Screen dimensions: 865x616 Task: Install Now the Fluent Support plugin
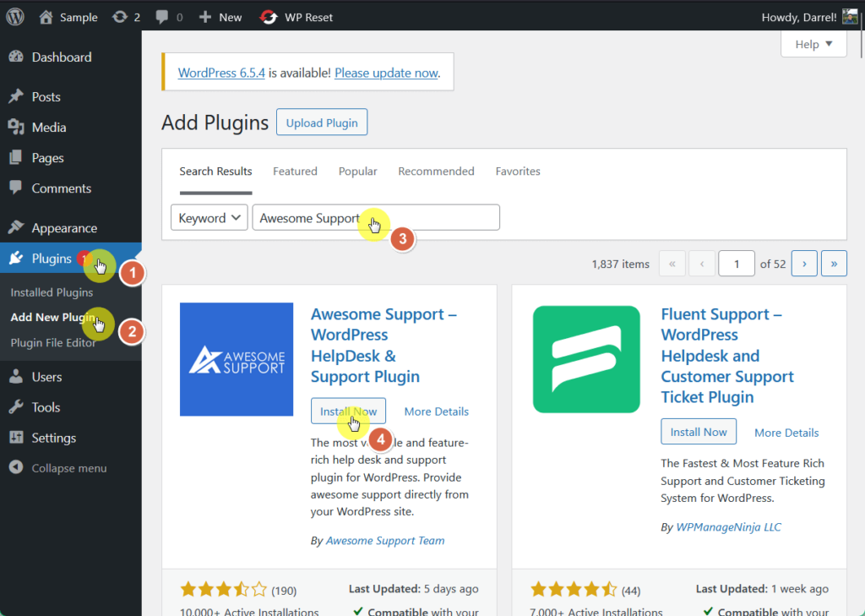pos(699,432)
